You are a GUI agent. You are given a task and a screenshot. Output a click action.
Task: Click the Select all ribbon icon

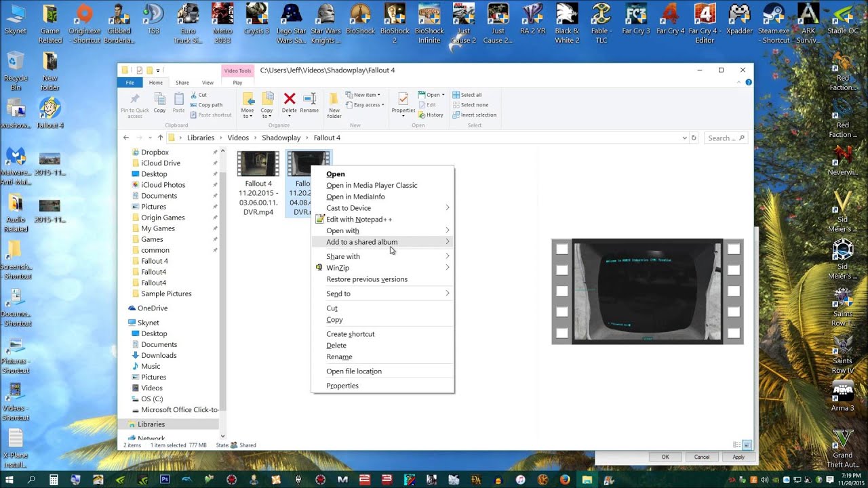pyautogui.click(x=456, y=95)
